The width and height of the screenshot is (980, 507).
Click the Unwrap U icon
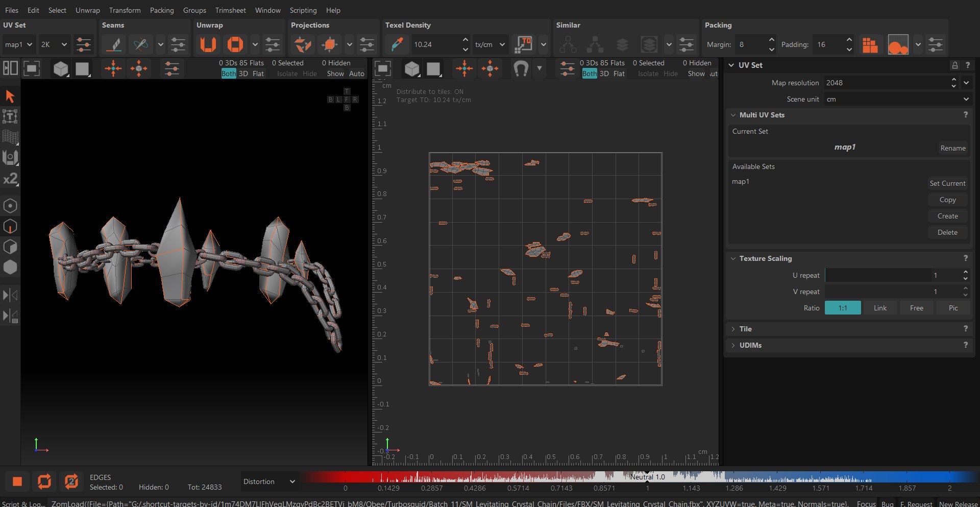point(208,45)
